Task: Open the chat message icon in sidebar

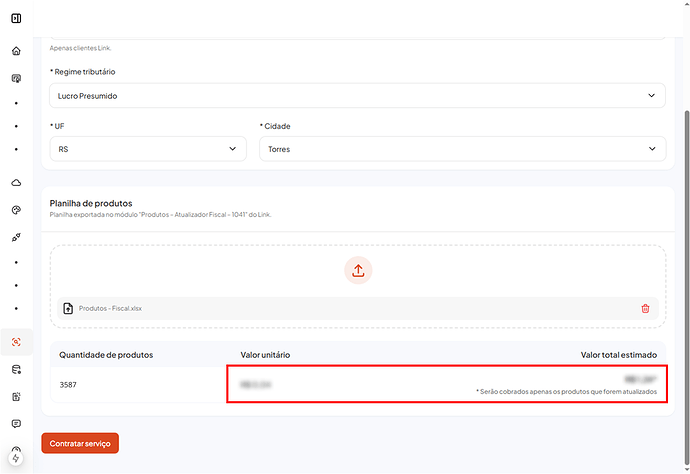Action: pos(16,423)
